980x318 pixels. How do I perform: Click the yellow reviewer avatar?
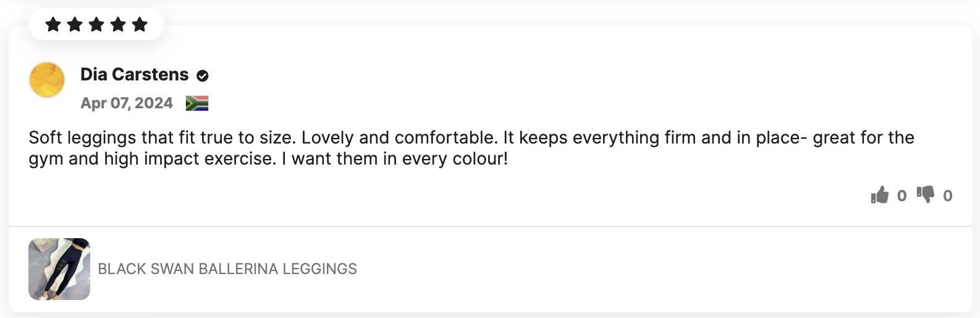[47, 80]
